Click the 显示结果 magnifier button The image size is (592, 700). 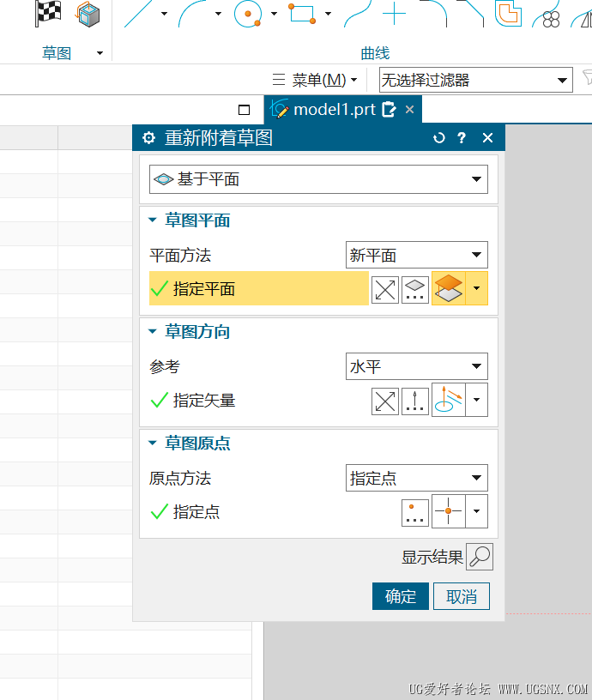[480, 557]
